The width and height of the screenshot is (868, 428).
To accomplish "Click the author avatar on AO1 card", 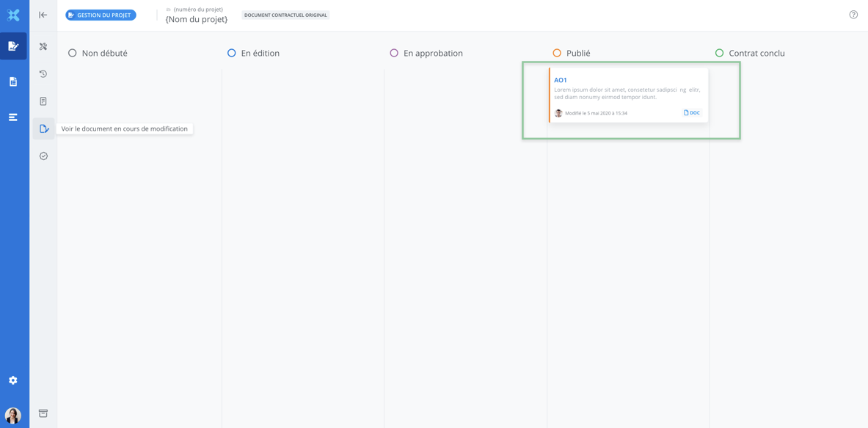I will (x=558, y=113).
